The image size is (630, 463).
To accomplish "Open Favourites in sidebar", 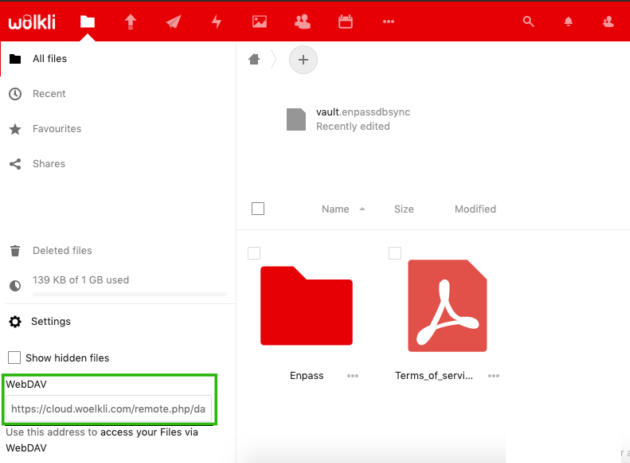I will tap(57, 129).
